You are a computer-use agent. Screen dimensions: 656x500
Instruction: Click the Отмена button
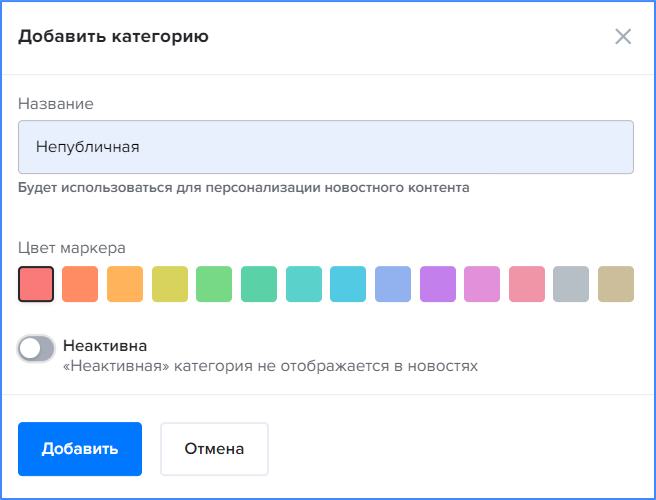point(214,449)
